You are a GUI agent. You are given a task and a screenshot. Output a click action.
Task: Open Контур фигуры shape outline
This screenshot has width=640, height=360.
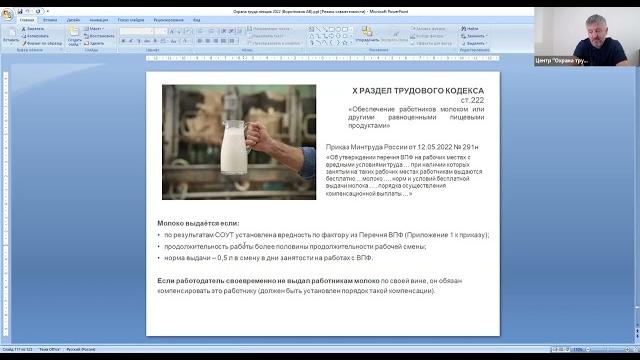click(x=427, y=36)
